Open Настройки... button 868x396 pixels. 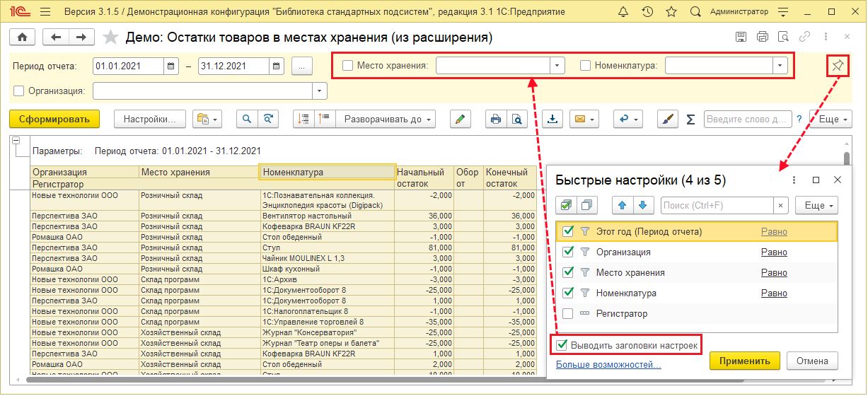click(x=150, y=119)
